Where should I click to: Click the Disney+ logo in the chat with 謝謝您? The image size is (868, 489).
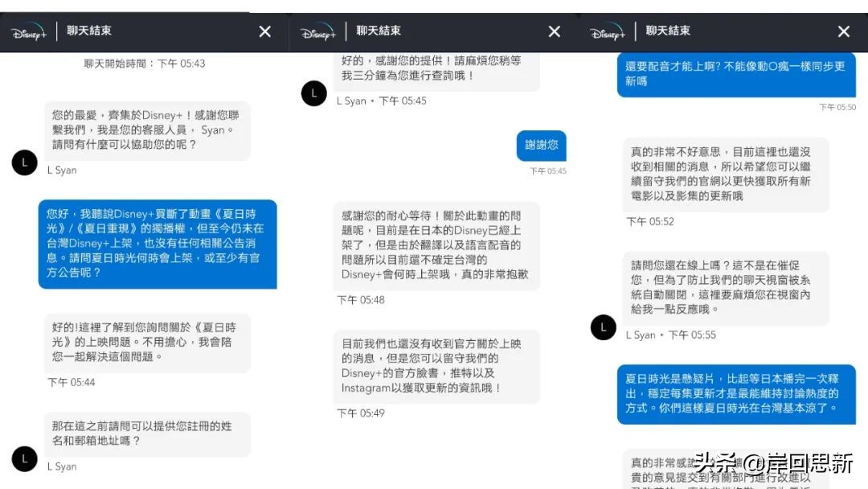318,32
